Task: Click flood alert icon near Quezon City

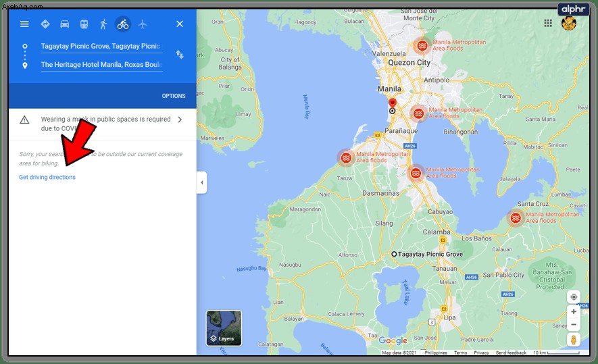Action: (422, 46)
